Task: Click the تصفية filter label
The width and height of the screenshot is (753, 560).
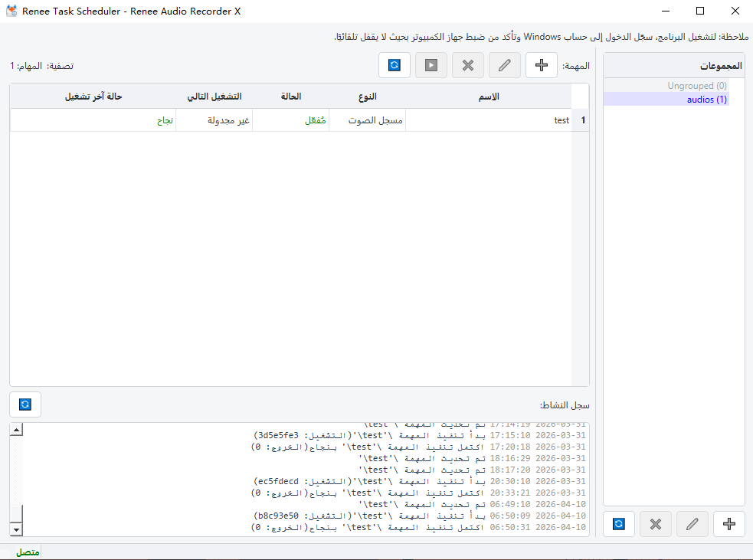Action: pos(61,66)
